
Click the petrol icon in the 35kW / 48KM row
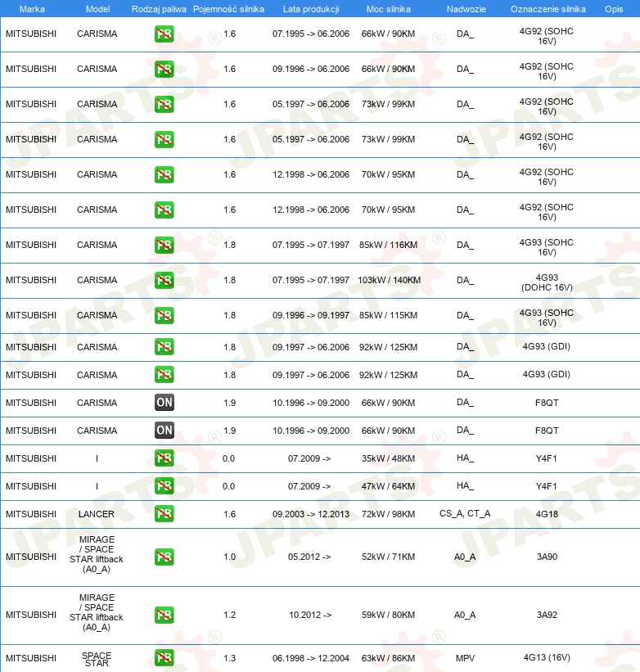[x=164, y=458]
